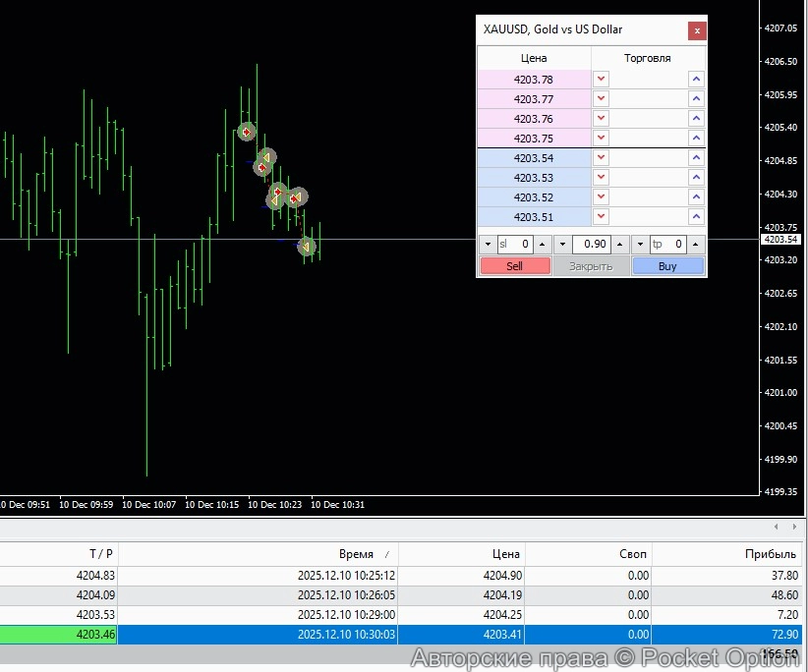Close the XAUUSD depth of market panel
Screen dimensions: 808x672
point(697,30)
